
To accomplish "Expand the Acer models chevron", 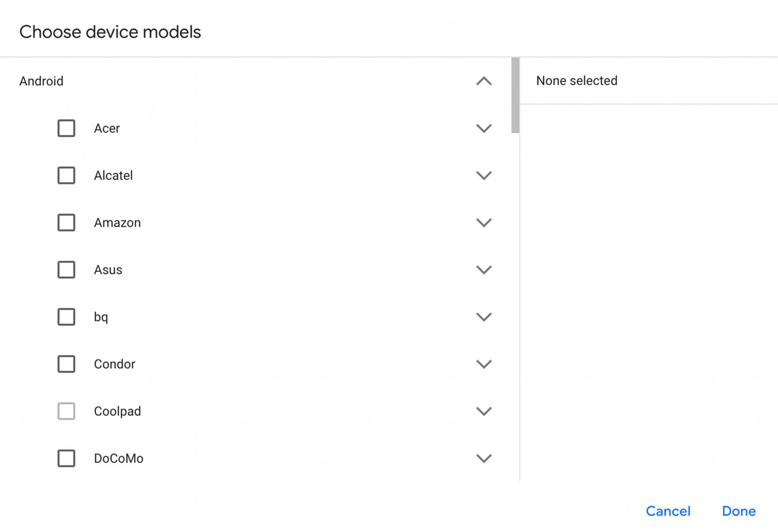I will tap(484, 128).
